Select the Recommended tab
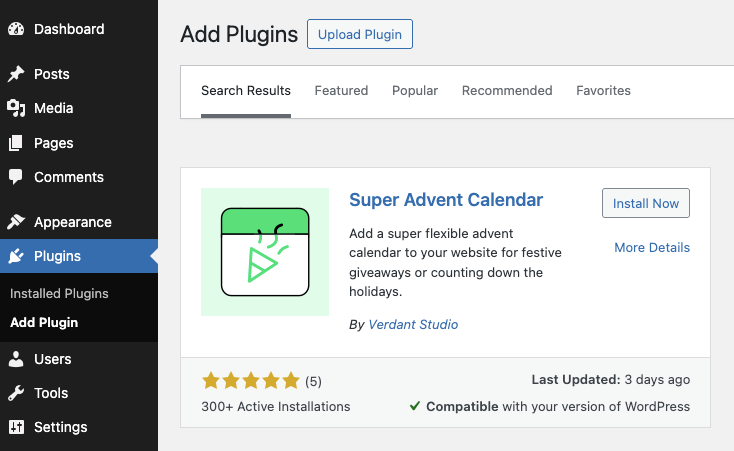Screen dimensions: 734x451 (507, 91)
